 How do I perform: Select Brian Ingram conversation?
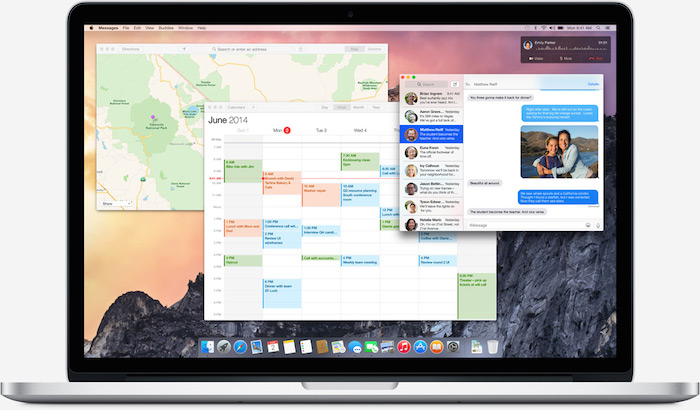431,98
